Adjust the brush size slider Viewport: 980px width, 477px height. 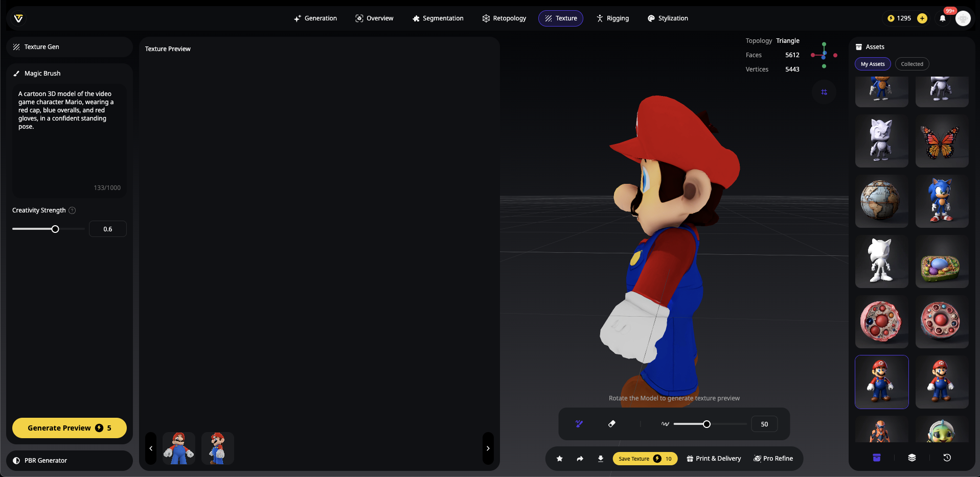[706, 424]
